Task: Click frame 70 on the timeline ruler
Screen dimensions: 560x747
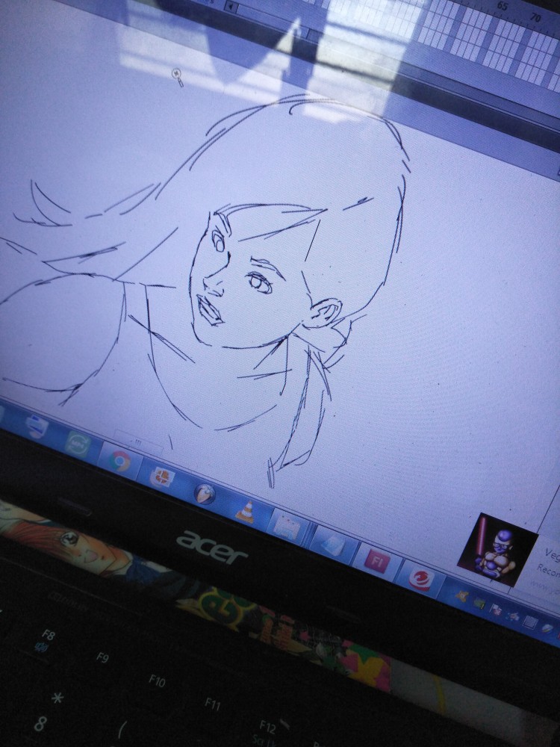Action: (535, 17)
